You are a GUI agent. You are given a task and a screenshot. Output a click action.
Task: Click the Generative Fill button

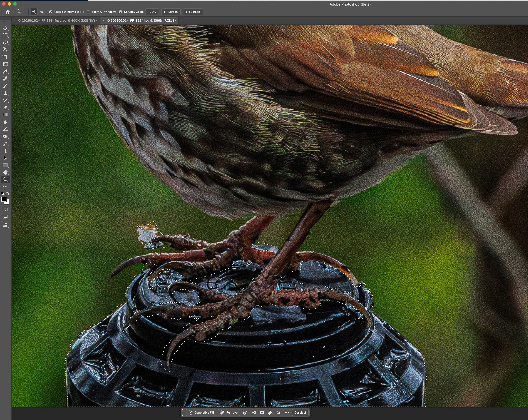tap(201, 412)
